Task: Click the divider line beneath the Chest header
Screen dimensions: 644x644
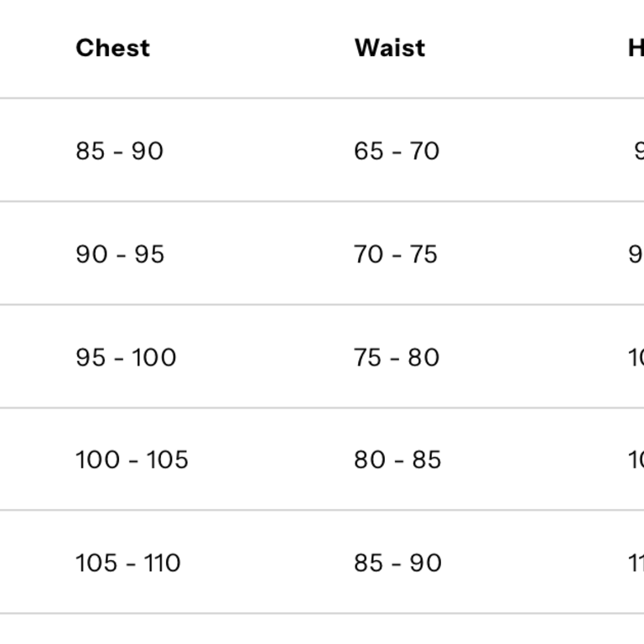Action: click(112, 98)
